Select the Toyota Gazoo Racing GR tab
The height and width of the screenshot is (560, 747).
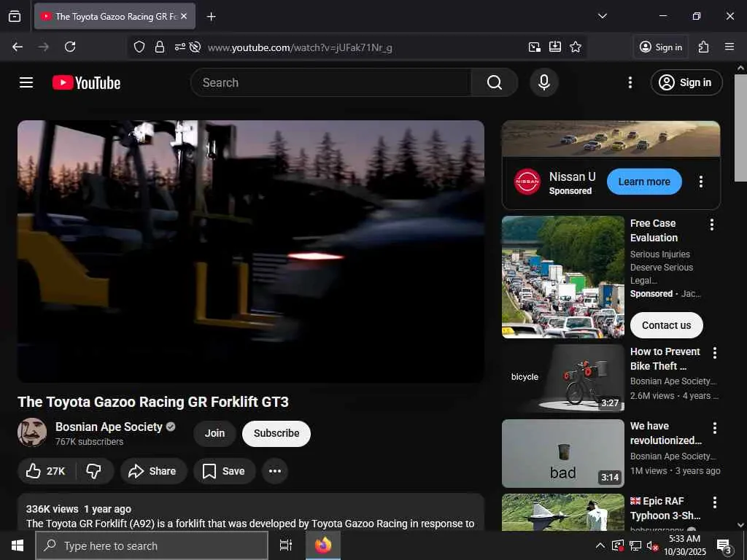coord(115,16)
